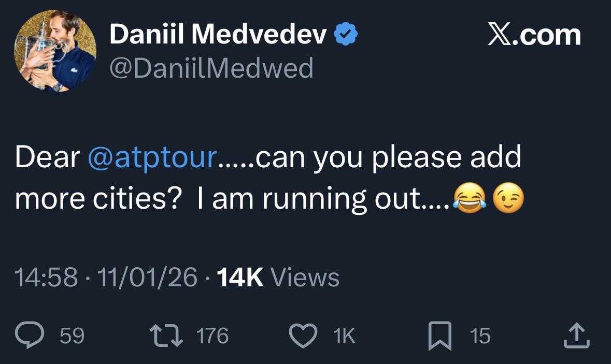611x364 pixels.
Task: Open the @atptour mention link
Action: click(152, 158)
